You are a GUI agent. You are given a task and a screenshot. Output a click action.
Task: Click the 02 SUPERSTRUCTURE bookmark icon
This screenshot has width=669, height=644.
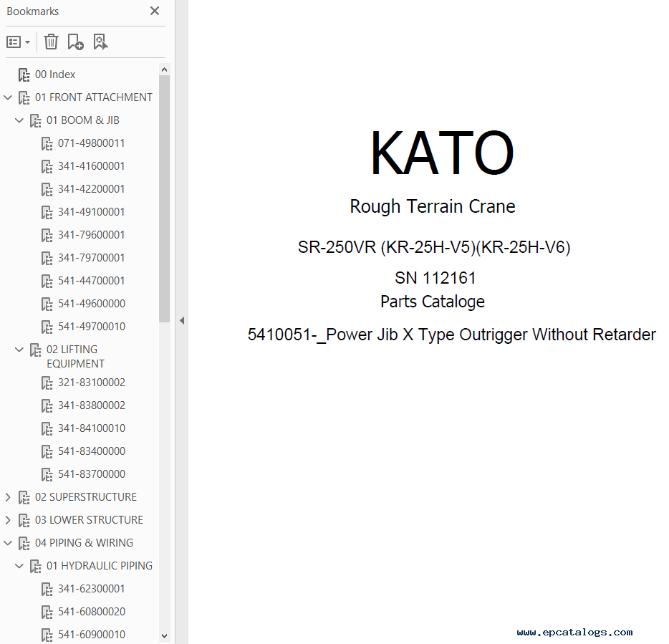(24, 498)
